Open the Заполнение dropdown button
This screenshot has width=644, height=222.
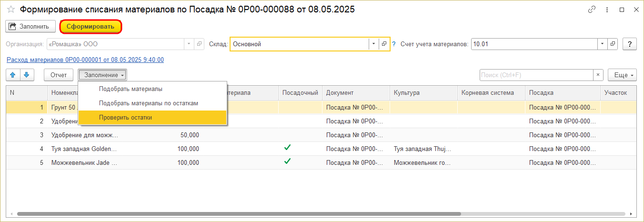(102, 75)
